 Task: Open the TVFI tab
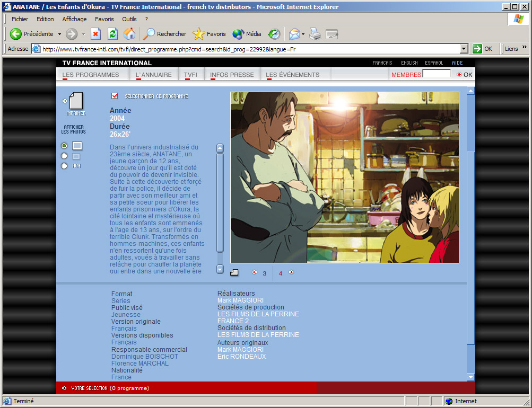pos(190,75)
